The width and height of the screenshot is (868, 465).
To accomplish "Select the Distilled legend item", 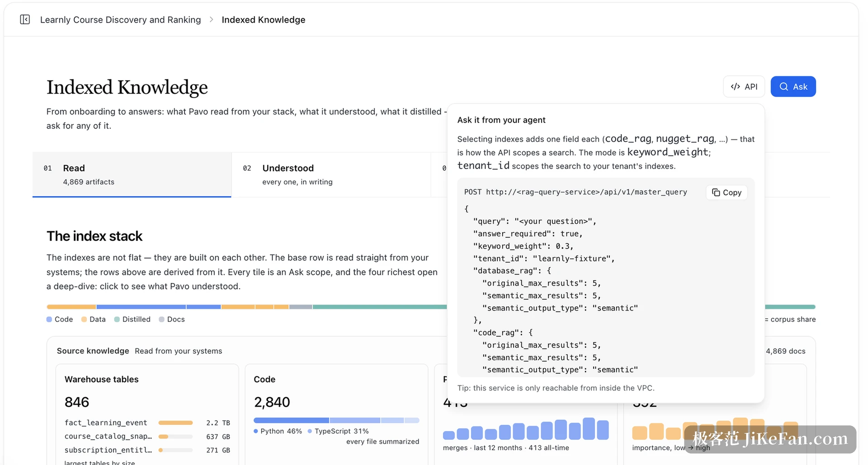I will tap(132, 319).
